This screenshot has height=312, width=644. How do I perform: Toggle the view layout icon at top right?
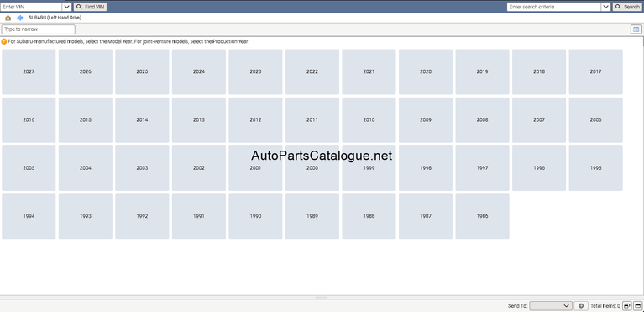(636, 29)
